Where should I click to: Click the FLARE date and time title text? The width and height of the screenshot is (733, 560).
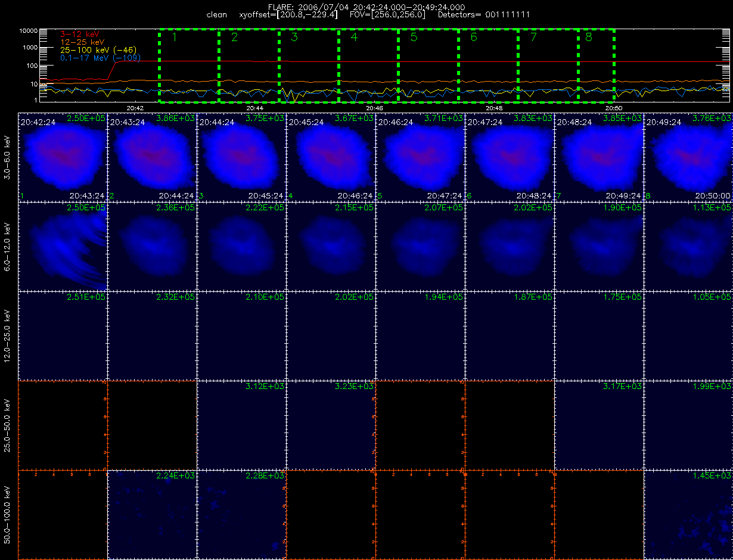tap(366, 6)
